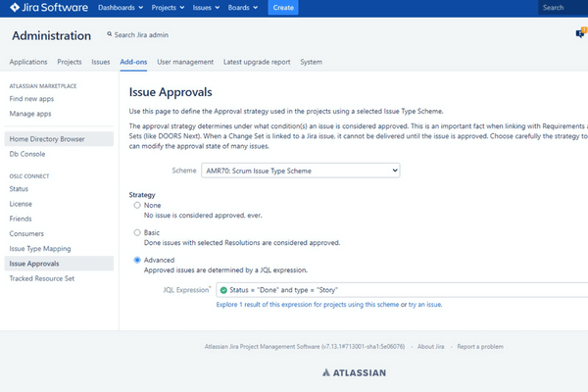The image size is (588, 392).
Task: Switch to the Issues admin tab
Action: [101, 62]
